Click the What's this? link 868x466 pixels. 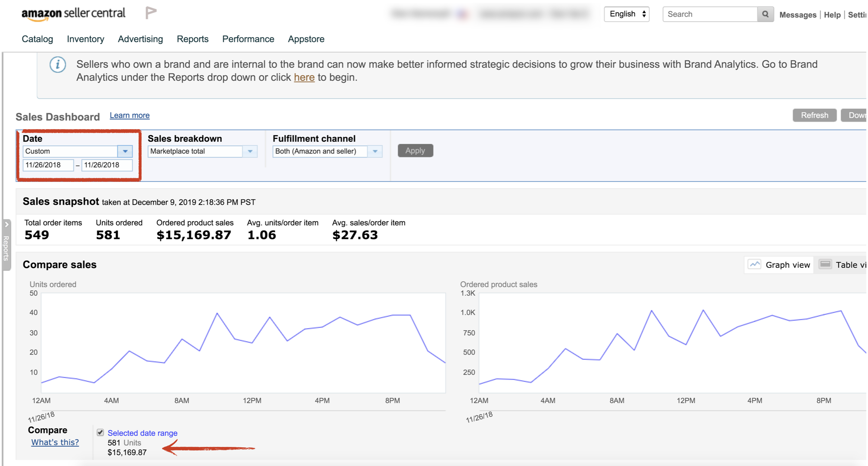coord(55,442)
